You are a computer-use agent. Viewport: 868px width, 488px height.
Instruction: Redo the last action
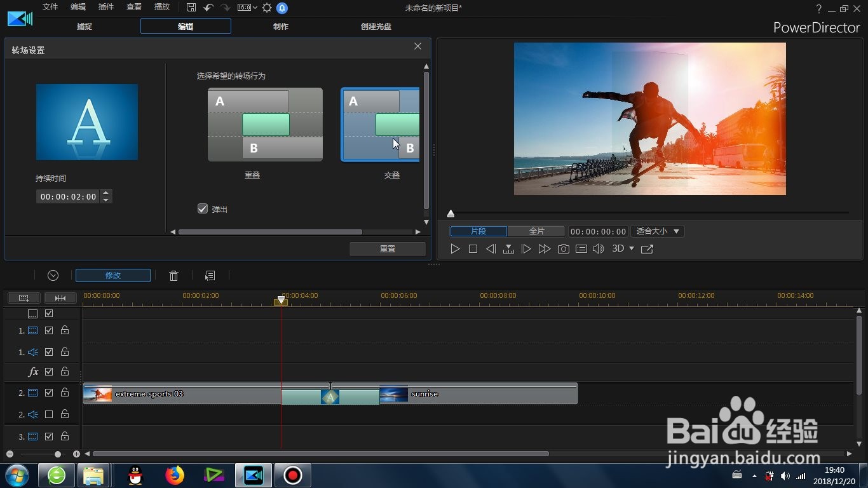click(x=225, y=8)
